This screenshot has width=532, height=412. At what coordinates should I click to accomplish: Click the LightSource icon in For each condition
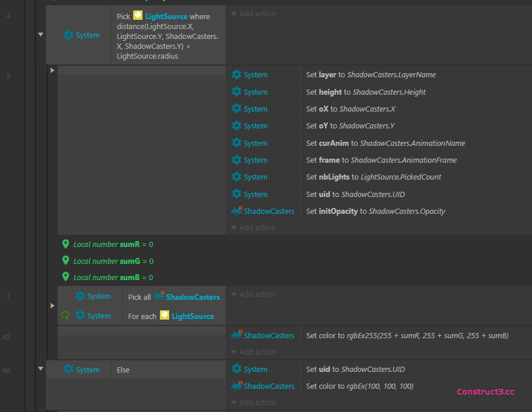[x=165, y=316]
